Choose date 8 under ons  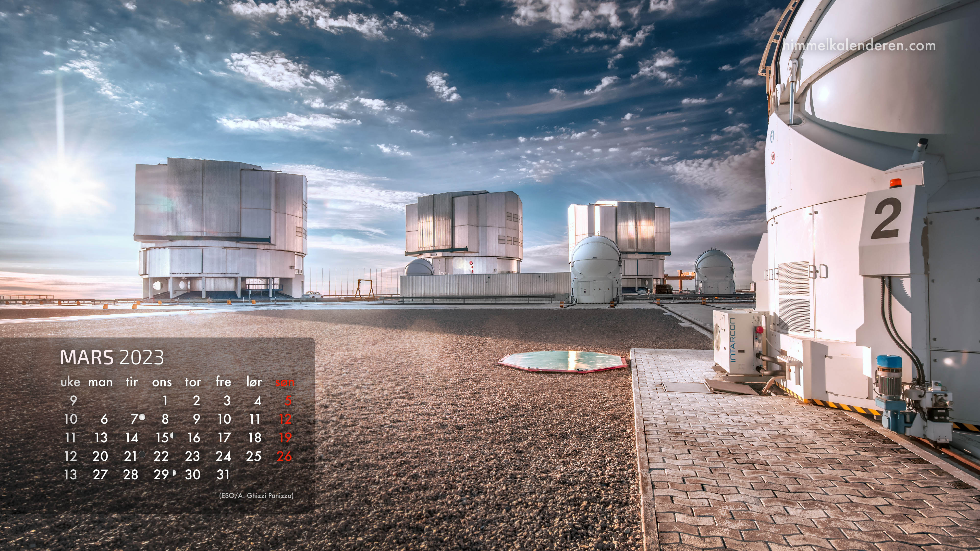point(165,419)
